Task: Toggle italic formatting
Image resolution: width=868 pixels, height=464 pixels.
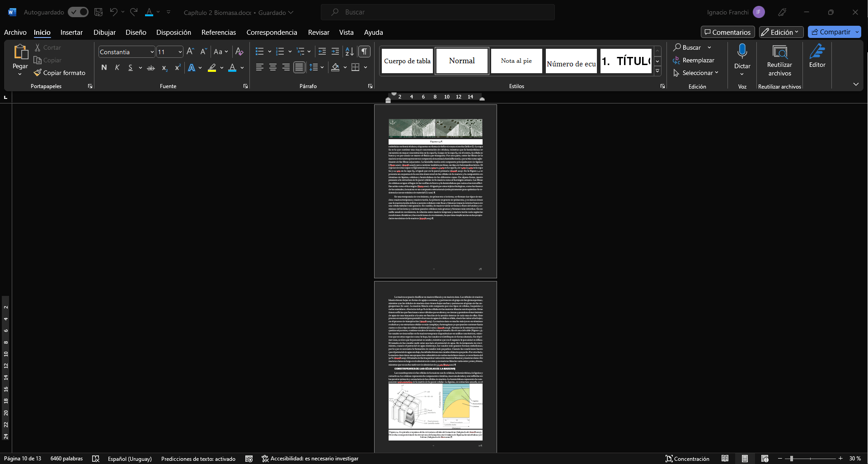Action: 117,68
